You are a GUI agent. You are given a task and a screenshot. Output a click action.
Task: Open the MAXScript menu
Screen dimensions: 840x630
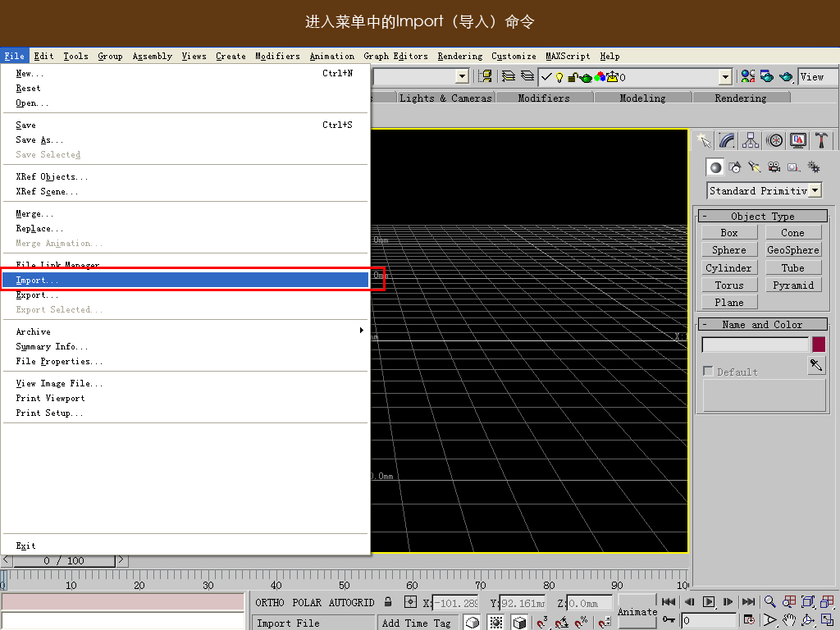[x=568, y=56]
